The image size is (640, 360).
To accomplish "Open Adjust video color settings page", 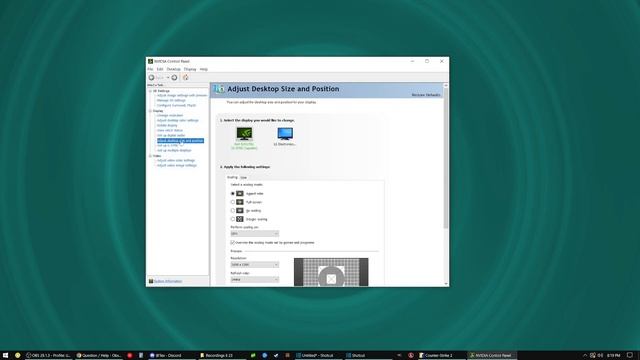I will pyautogui.click(x=176, y=160).
